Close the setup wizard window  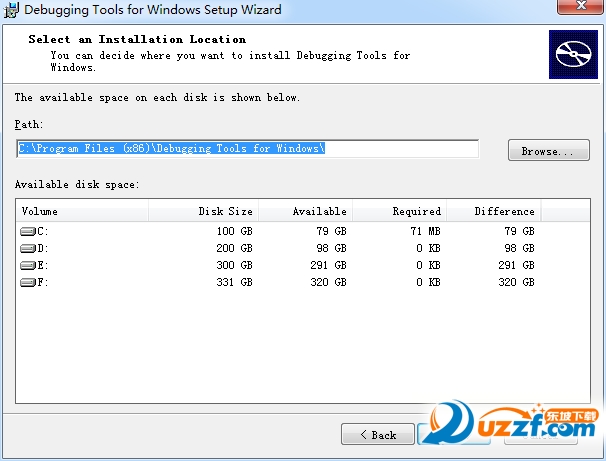[x=580, y=7]
